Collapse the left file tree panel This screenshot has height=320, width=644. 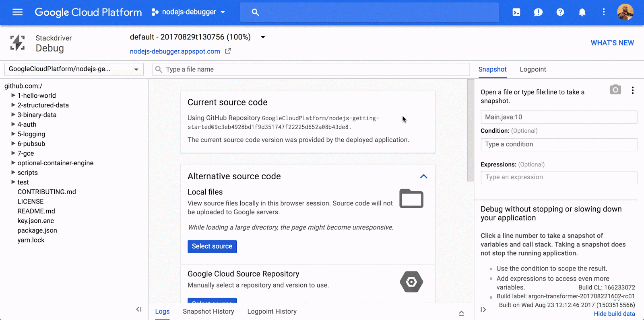(x=139, y=309)
